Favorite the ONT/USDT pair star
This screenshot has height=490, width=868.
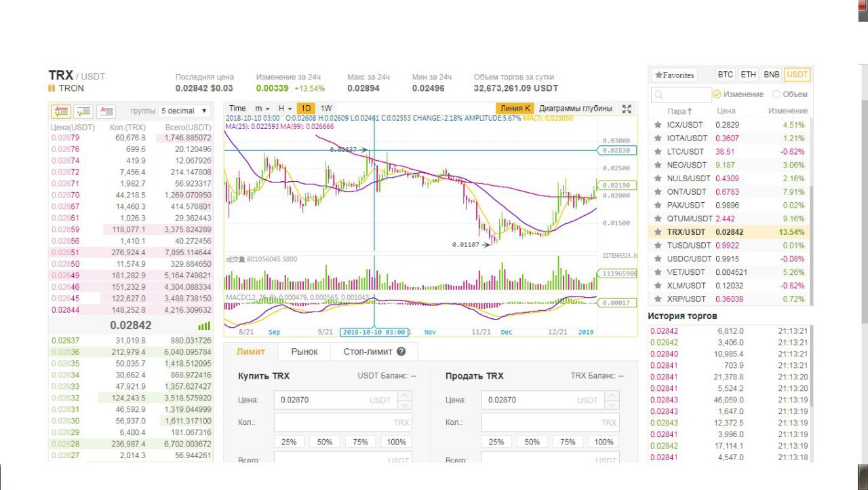657,191
